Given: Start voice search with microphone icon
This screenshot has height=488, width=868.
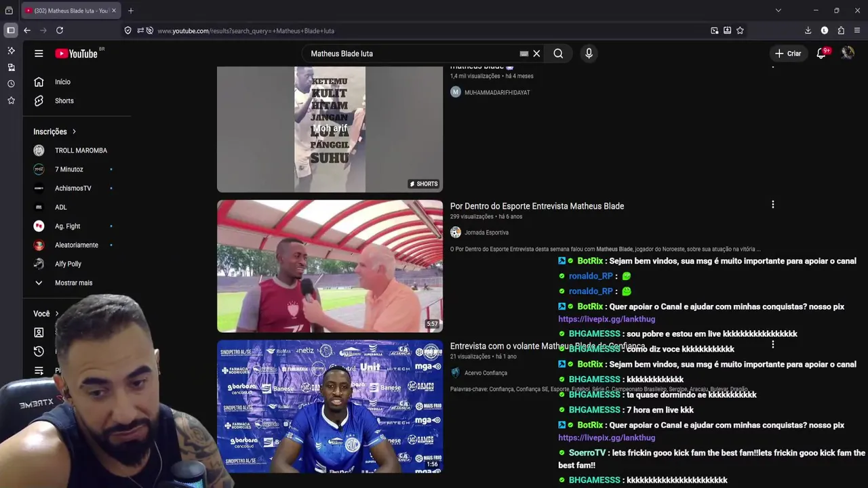Looking at the screenshot, I should coord(589,54).
